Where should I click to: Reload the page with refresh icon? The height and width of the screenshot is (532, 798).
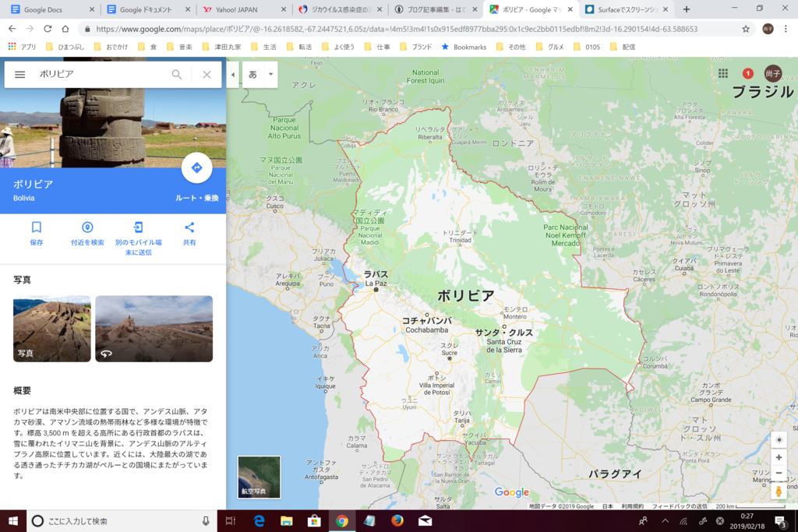point(48,29)
